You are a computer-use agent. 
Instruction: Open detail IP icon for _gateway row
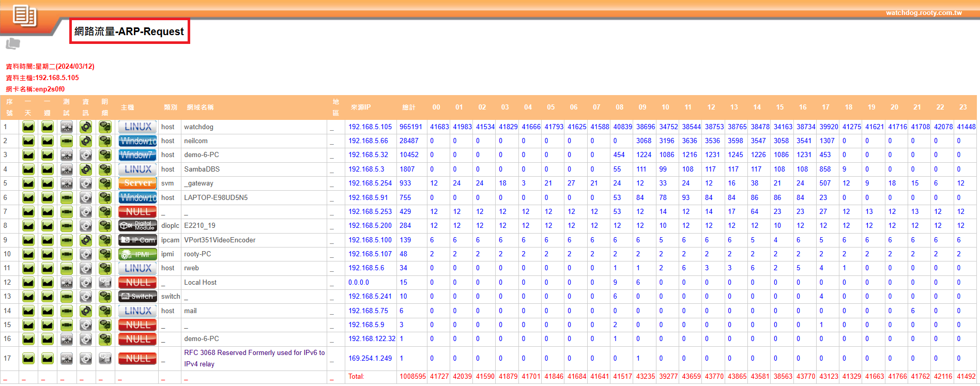point(105,183)
